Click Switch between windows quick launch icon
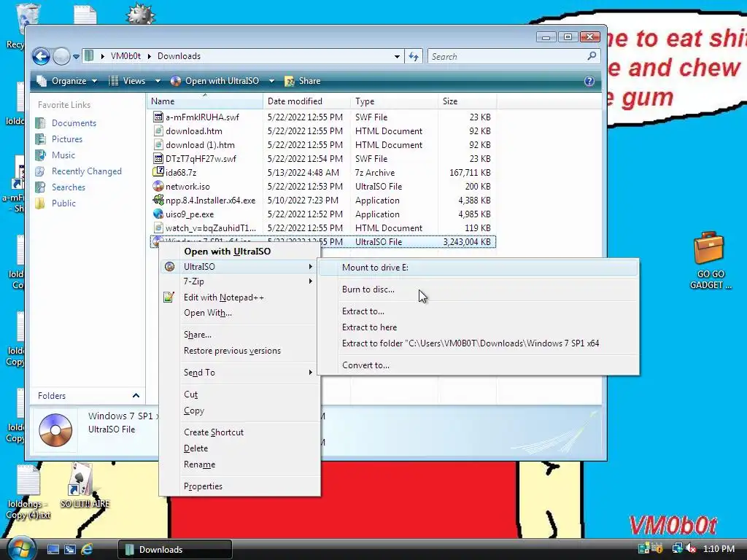 [x=70, y=549]
